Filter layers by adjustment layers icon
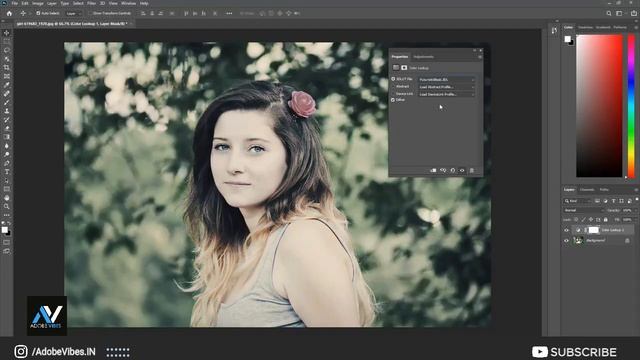This screenshot has height=360, width=640. (605, 201)
